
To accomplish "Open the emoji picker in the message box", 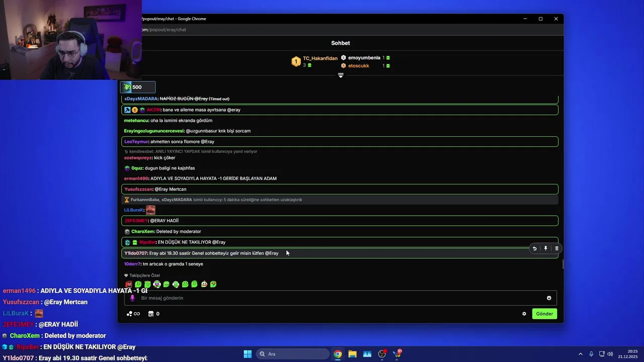I will pyautogui.click(x=549, y=298).
